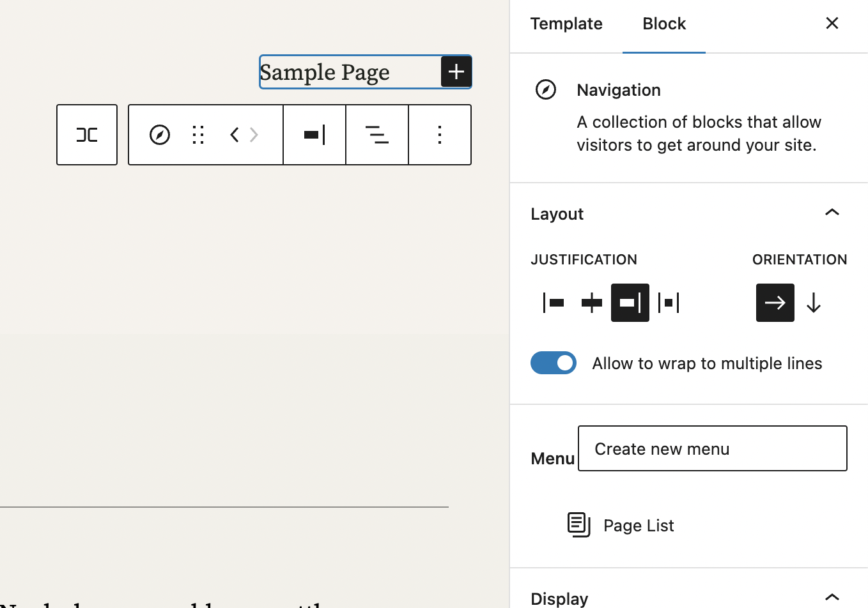Toggle Allow to wrap to multiple lines
Image resolution: width=868 pixels, height=608 pixels.
pos(554,363)
